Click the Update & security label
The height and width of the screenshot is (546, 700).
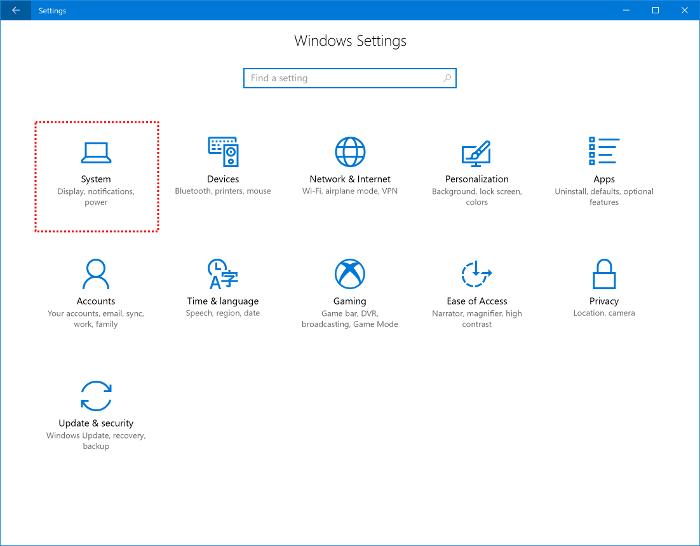tap(96, 423)
